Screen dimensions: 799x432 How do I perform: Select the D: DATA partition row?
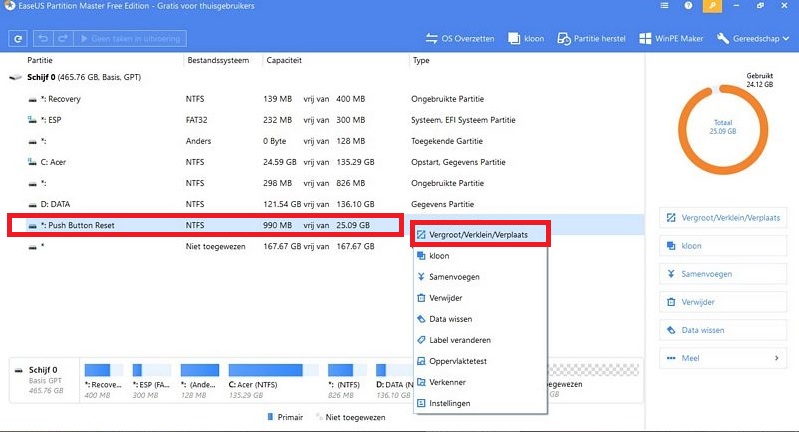(x=324, y=204)
